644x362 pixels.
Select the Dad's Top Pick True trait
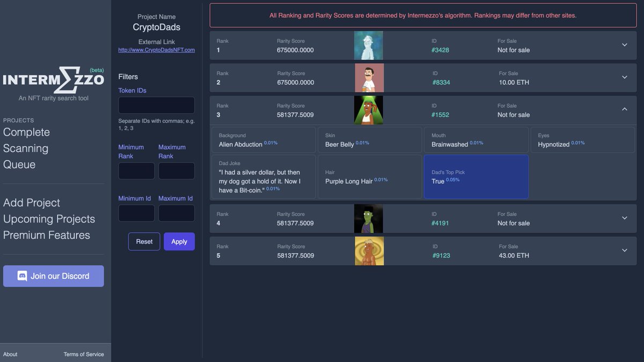coord(476,177)
